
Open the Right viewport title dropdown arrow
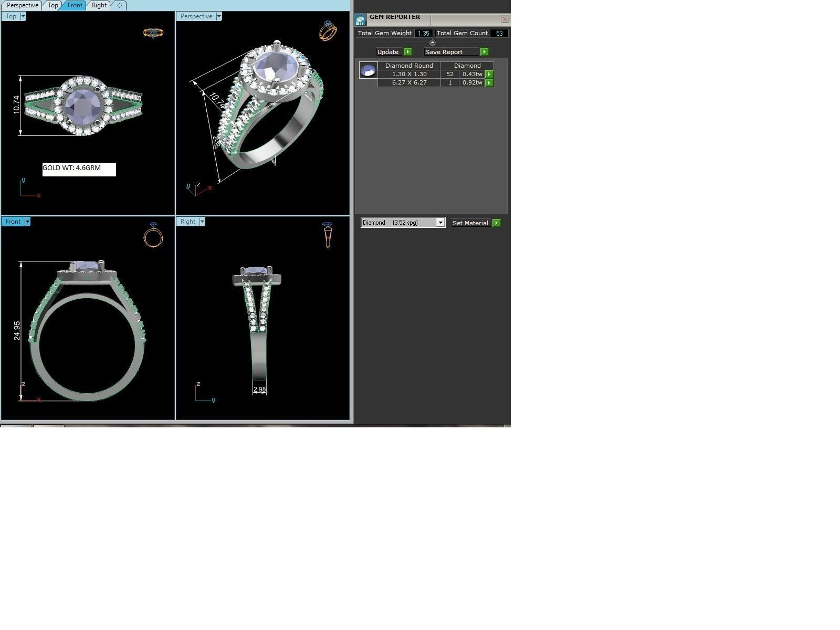click(x=202, y=222)
